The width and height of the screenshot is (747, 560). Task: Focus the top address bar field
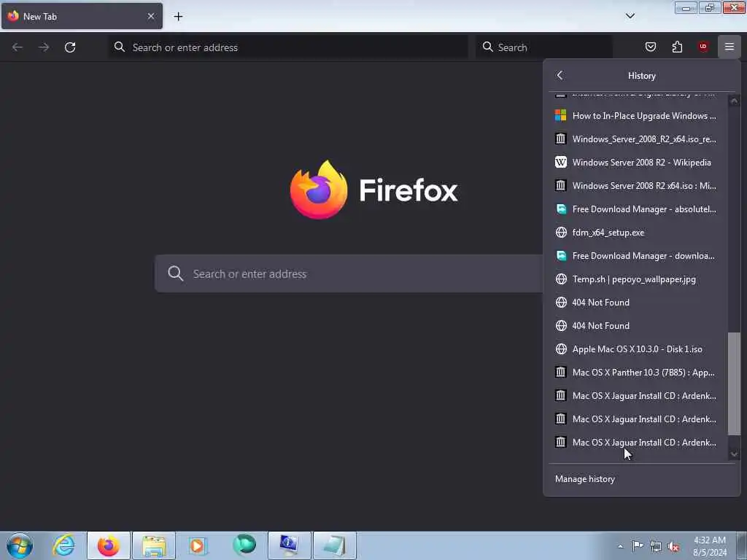click(x=288, y=47)
